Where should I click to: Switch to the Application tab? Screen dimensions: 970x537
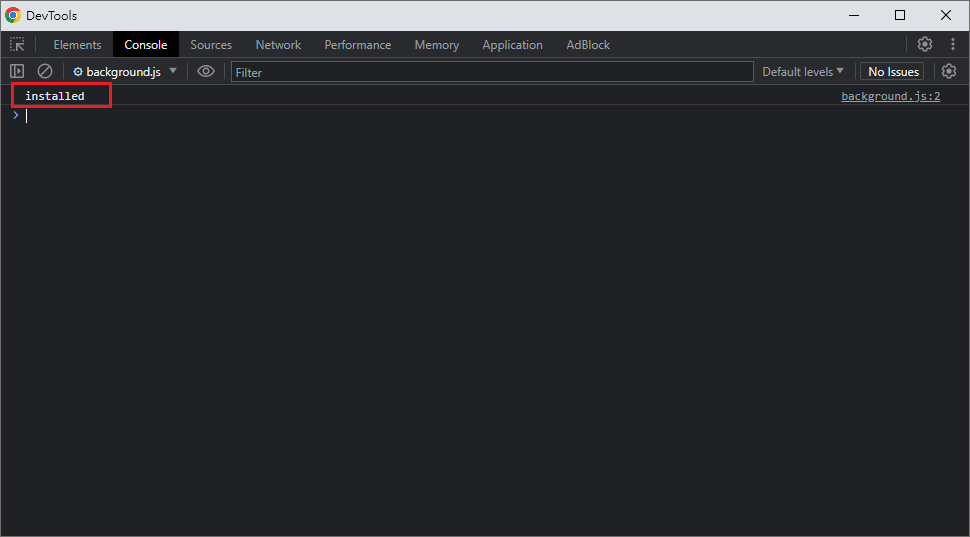click(x=512, y=45)
